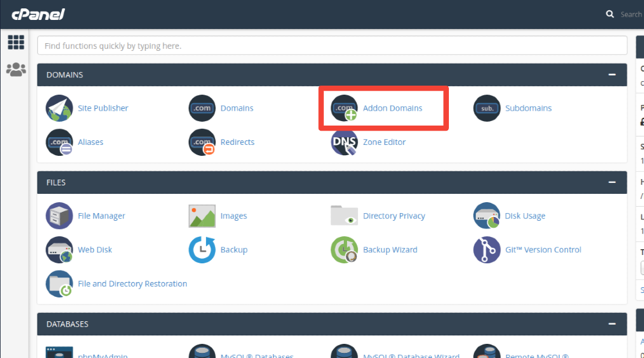Click the Backup clock icon
Viewport: 644px width, 358px height.
202,250
